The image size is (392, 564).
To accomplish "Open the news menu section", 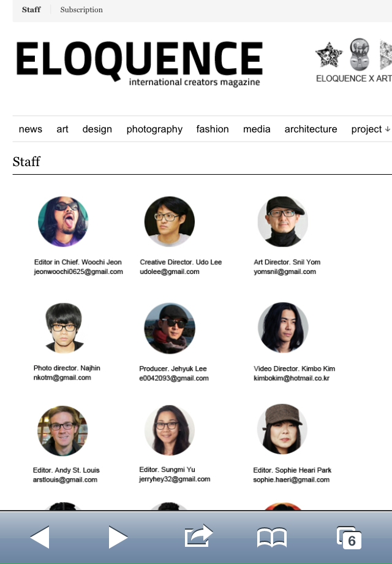I will coord(31,129).
